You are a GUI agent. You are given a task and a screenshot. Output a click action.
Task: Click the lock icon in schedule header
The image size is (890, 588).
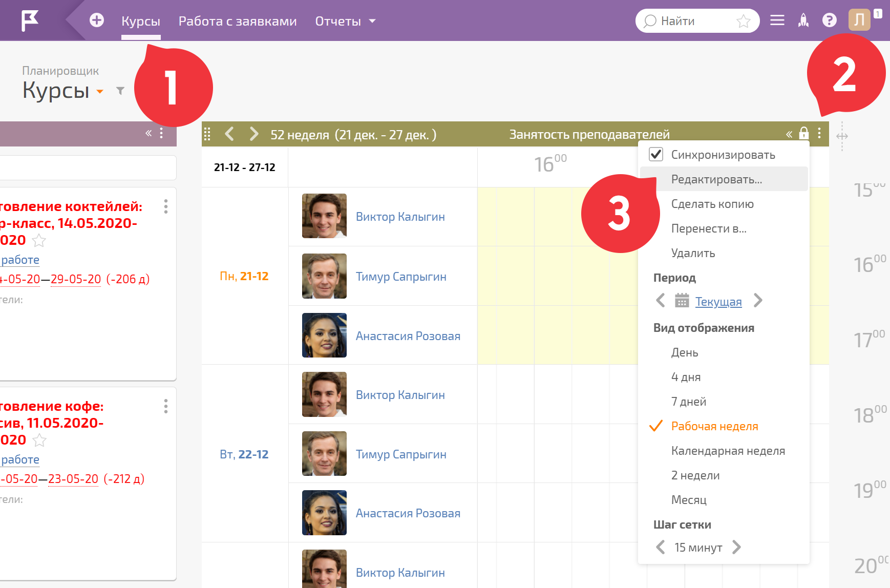[804, 133]
